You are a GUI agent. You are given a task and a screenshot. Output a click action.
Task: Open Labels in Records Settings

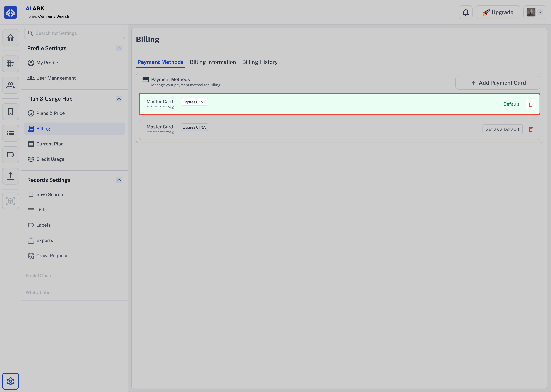tap(75, 225)
